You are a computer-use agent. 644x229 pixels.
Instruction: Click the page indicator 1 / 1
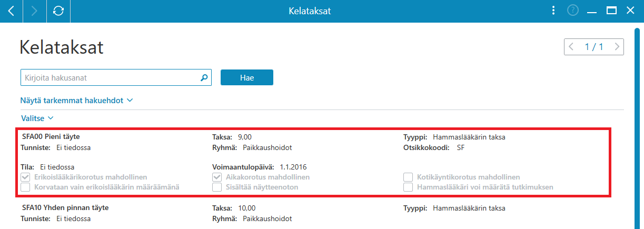pos(594,47)
